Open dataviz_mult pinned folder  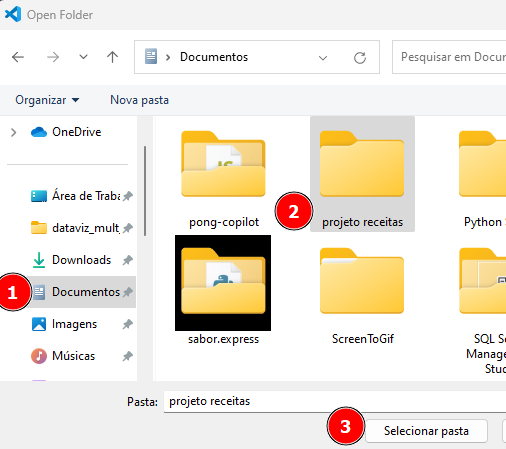[x=75, y=228]
